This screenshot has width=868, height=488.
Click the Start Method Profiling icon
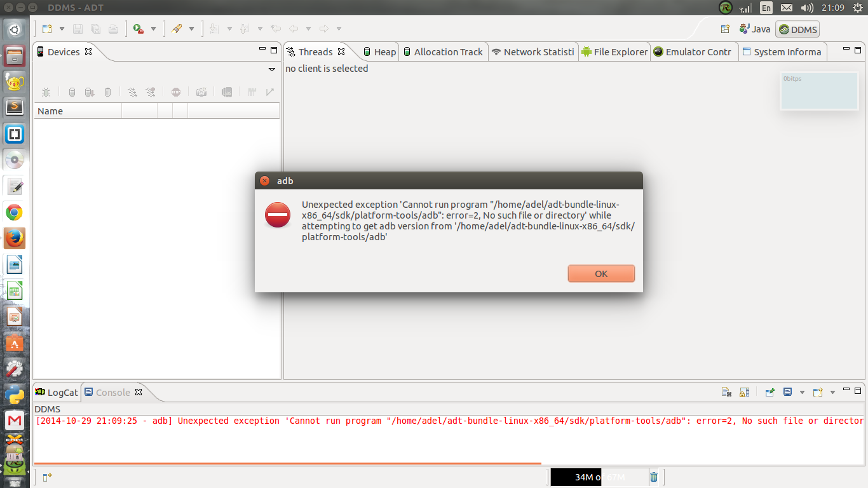tap(151, 92)
